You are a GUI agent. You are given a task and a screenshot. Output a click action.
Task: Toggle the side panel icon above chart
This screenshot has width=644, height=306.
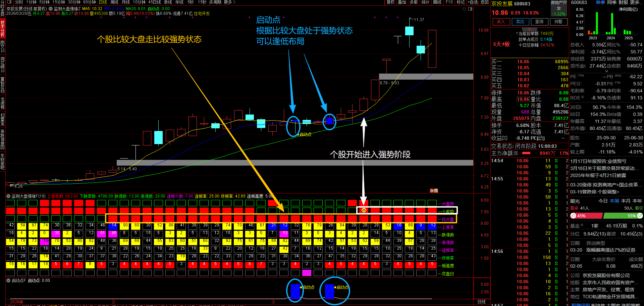470,9
